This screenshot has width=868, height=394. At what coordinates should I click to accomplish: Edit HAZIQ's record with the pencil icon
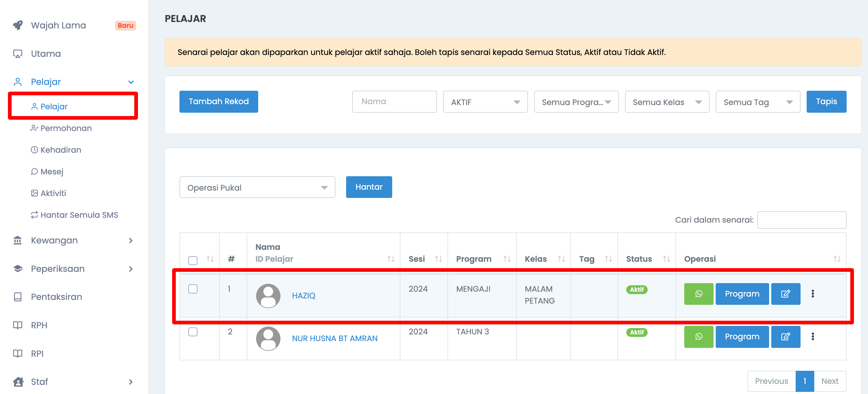point(786,294)
